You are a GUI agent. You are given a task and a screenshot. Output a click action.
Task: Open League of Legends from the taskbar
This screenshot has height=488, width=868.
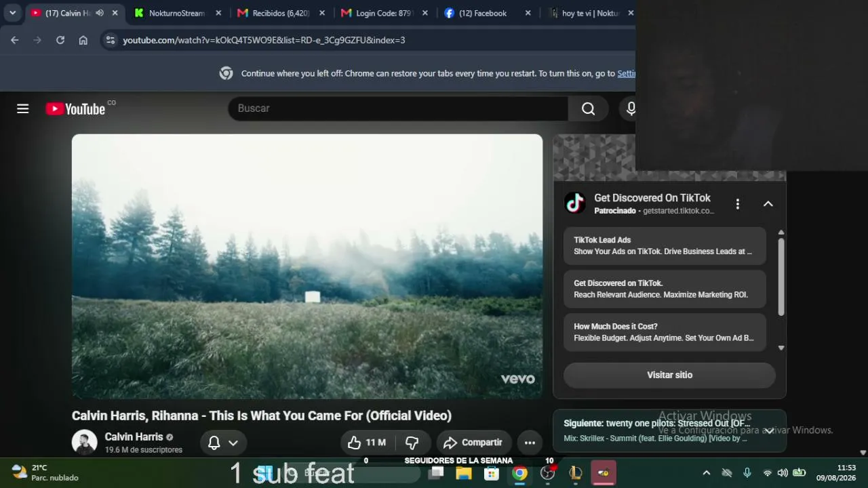[x=576, y=473]
